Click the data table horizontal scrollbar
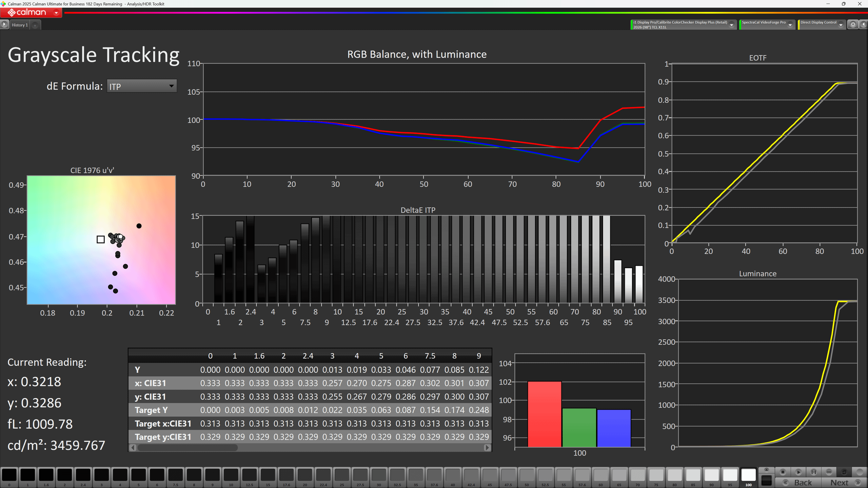Screen dimensions: 868x488 pyautogui.click(x=187, y=448)
